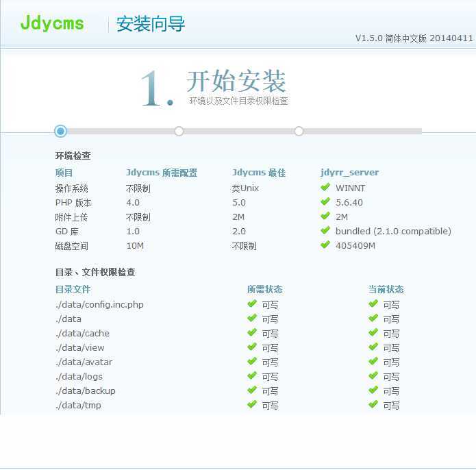Click 当前状态 checkmark for ./data/view

point(373,347)
